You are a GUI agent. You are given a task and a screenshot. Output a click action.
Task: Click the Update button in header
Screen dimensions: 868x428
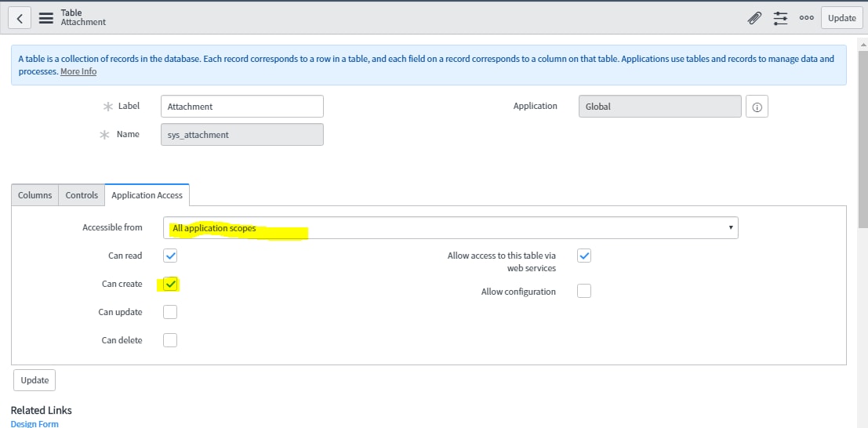(x=842, y=18)
